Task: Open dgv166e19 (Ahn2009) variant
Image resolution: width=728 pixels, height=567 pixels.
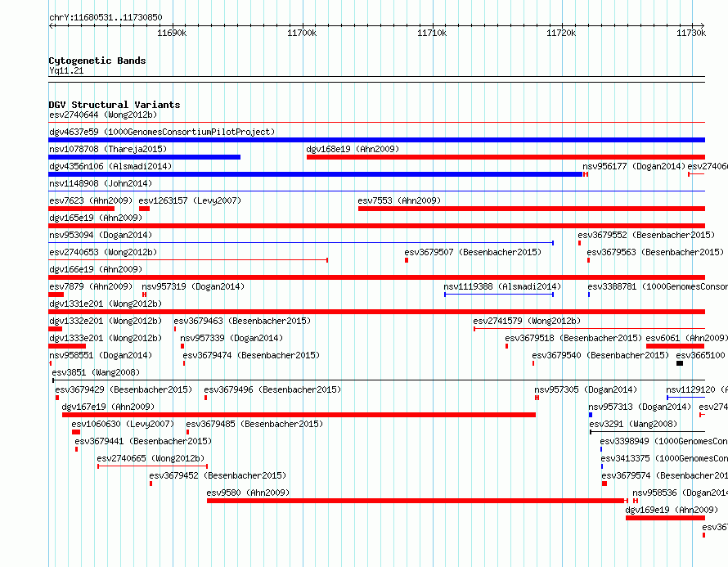Action: click(96, 269)
